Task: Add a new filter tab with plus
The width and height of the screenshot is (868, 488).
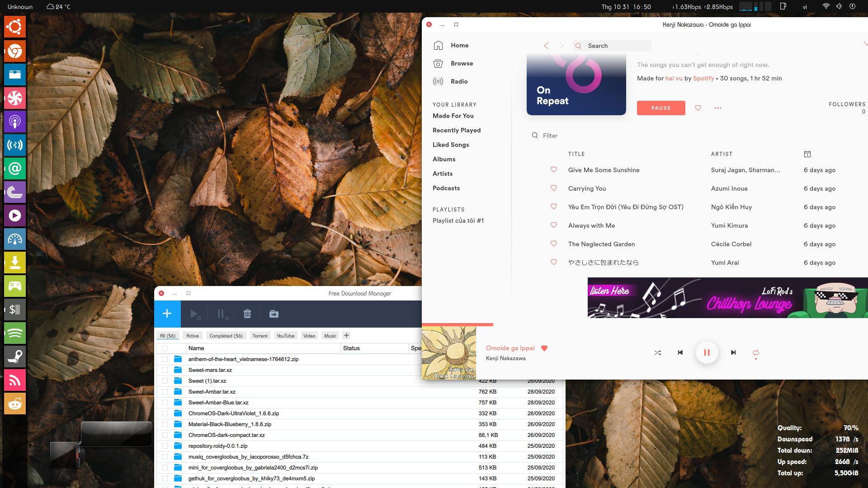Action: 346,335
